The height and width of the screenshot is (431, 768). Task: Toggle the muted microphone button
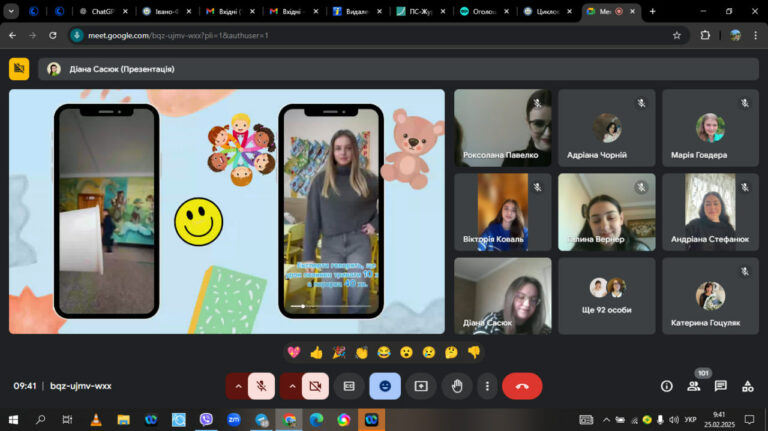[x=262, y=386]
